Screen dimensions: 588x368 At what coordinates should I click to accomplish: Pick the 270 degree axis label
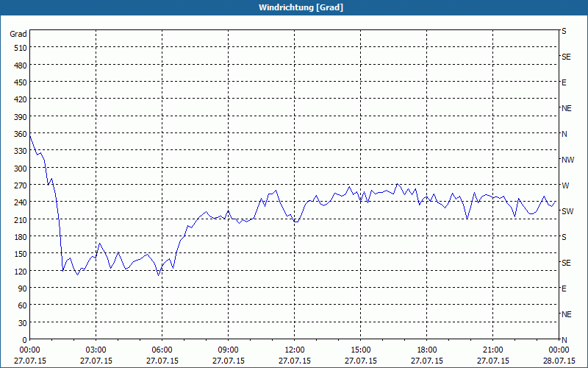coord(21,185)
